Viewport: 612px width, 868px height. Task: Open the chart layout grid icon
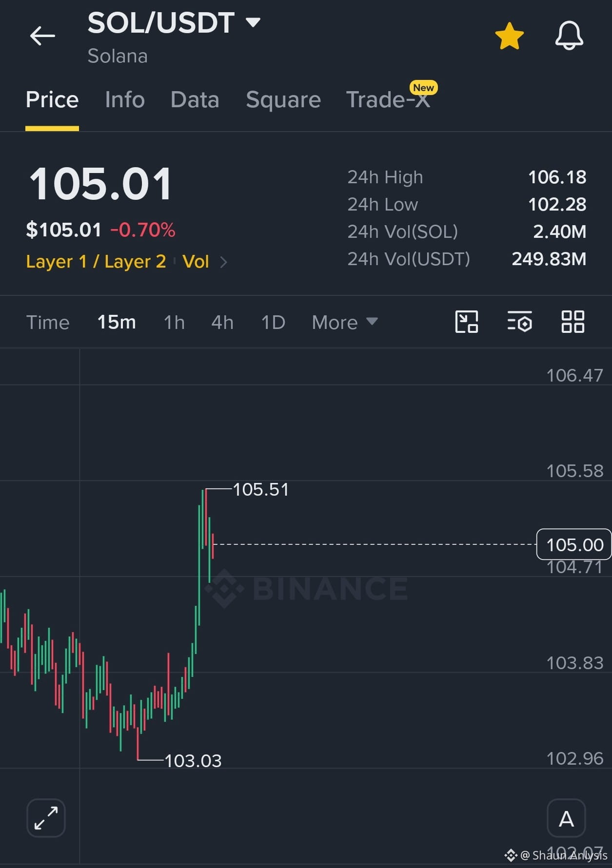(x=573, y=322)
